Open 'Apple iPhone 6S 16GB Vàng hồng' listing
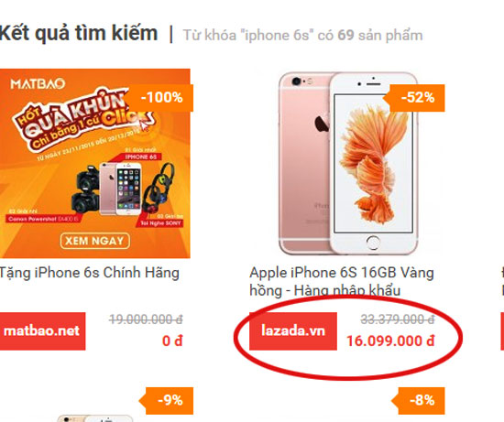Viewport: 504px width, 422px height. (x=342, y=282)
